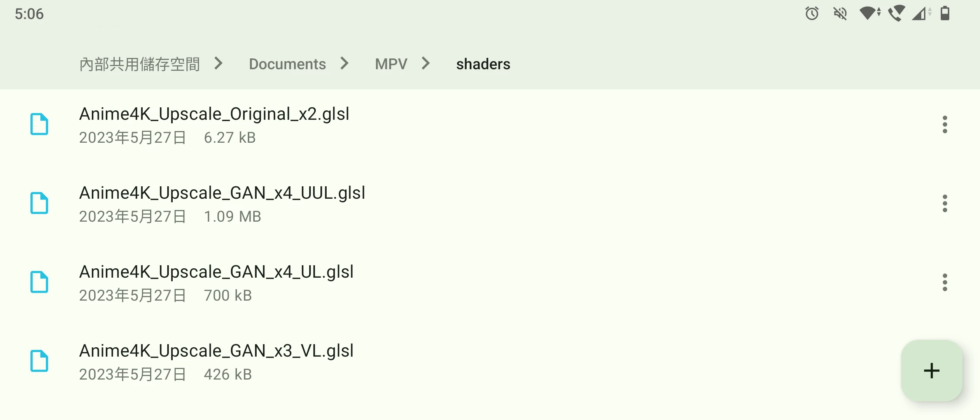
Task: Open overflow menu for Anime4K_Upscale_GAN_x4_UUL.glsl
Action: click(x=945, y=203)
